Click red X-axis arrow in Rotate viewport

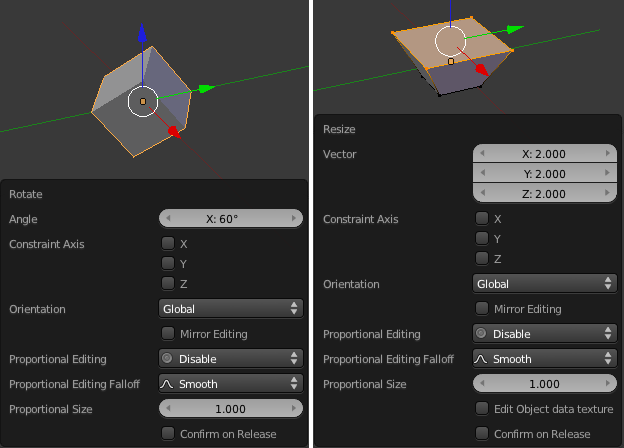click(x=174, y=131)
